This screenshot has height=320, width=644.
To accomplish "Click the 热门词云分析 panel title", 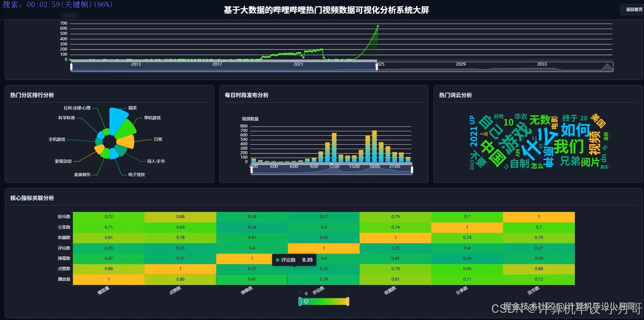I will coord(455,95).
